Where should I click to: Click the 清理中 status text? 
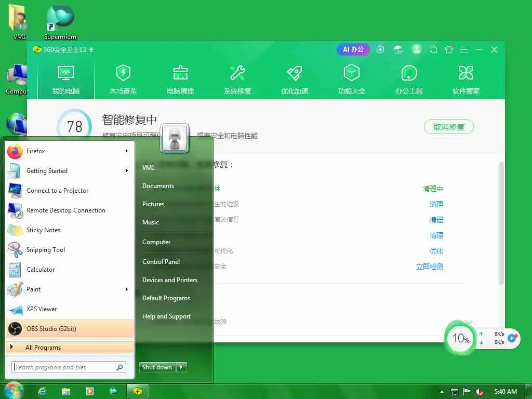point(433,188)
